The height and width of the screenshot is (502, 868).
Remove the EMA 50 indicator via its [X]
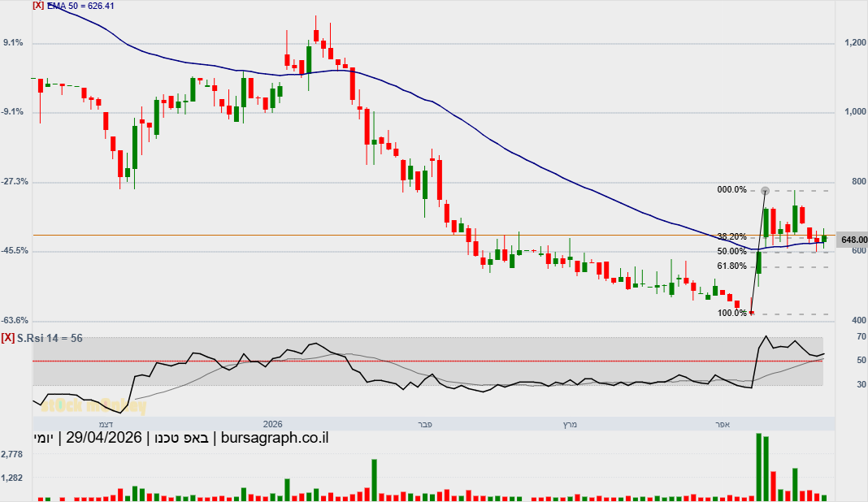click(x=38, y=6)
